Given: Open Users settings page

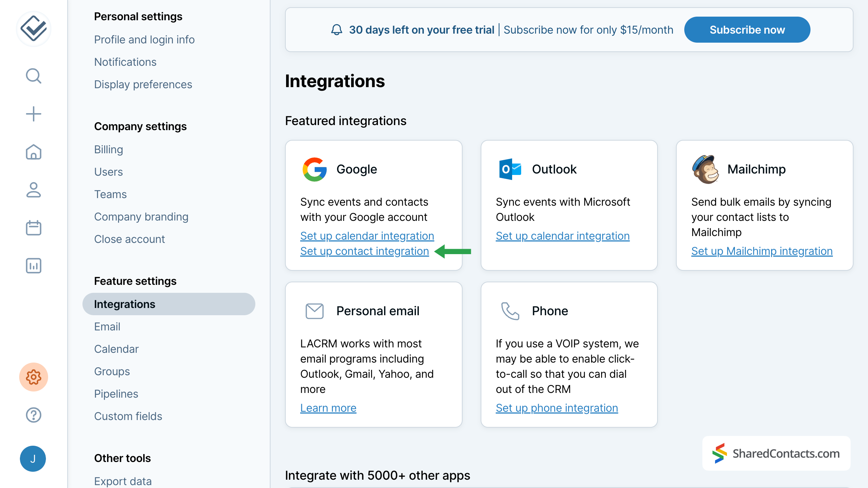Looking at the screenshot, I should (x=109, y=172).
